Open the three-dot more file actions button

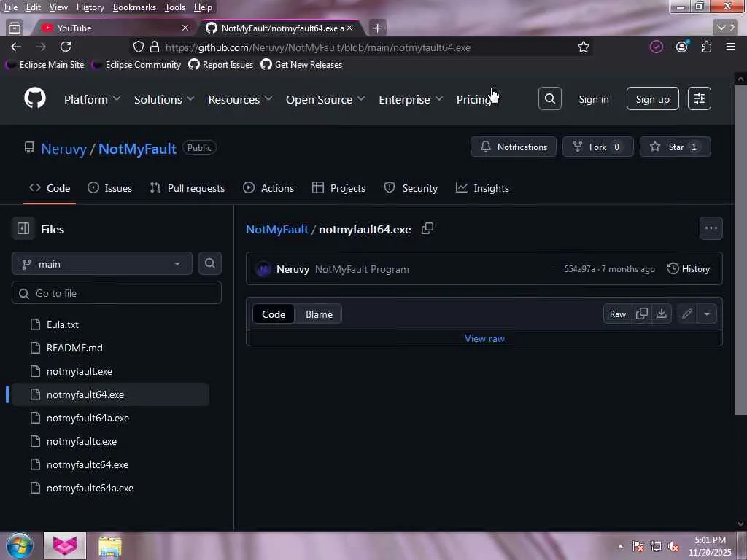pyautogui.click(x=711, y=228)
